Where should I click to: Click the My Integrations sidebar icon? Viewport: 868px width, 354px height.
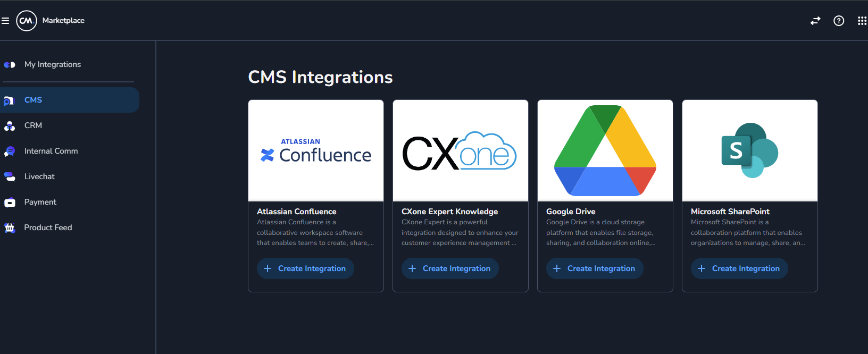tap(10, 65)
